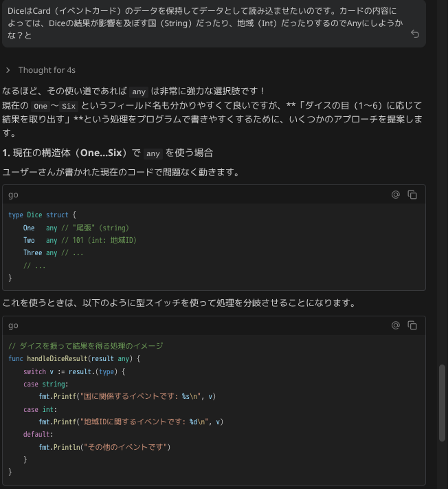
Task: Click the inline "One" code token
Action: pos(41,106)
